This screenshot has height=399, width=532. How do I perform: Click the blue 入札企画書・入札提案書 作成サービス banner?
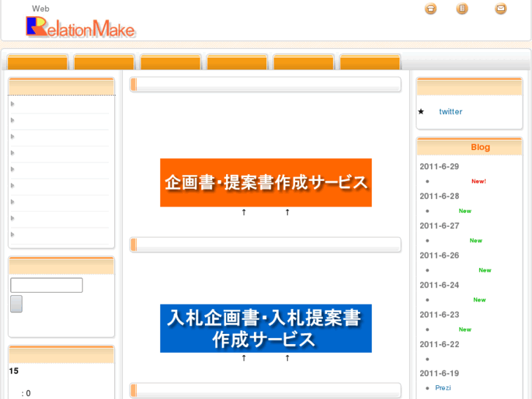tap(266, 329)
